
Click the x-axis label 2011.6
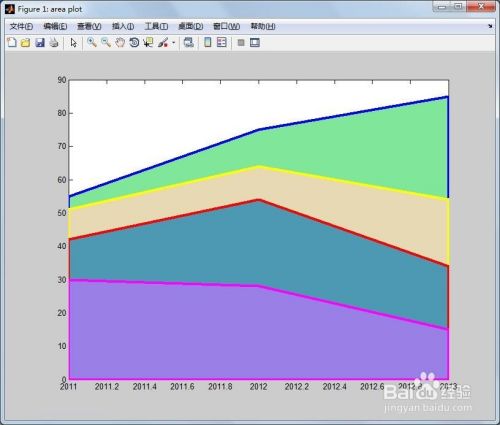182,387
